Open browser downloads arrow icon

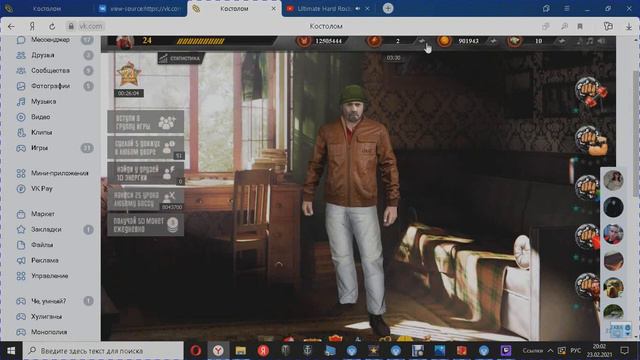click(629, 27)
